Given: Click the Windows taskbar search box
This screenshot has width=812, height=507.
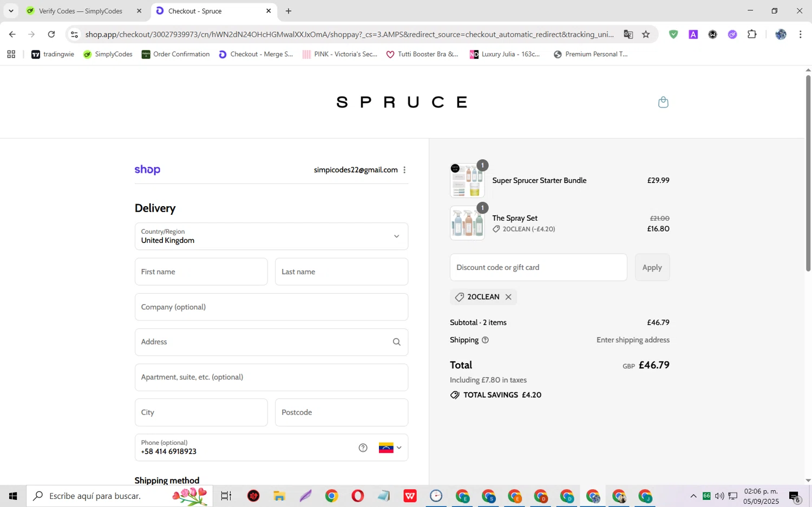Looking at the screenshot, I should pyautogui.click(x=120, y=496).
